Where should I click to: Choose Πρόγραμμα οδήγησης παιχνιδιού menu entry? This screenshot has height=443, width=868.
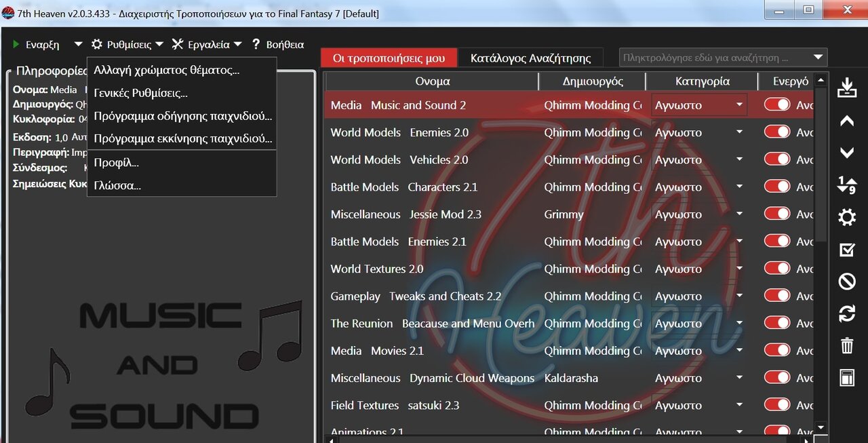point(183,116)
